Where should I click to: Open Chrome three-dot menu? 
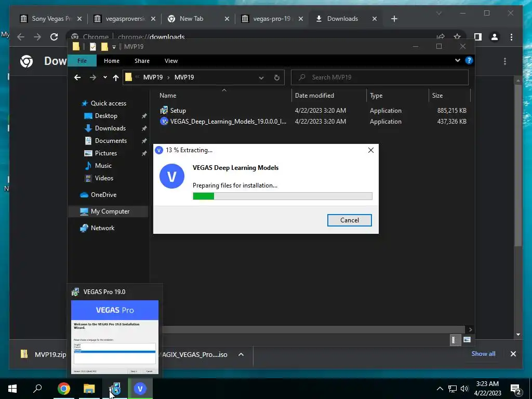point(511,37)
